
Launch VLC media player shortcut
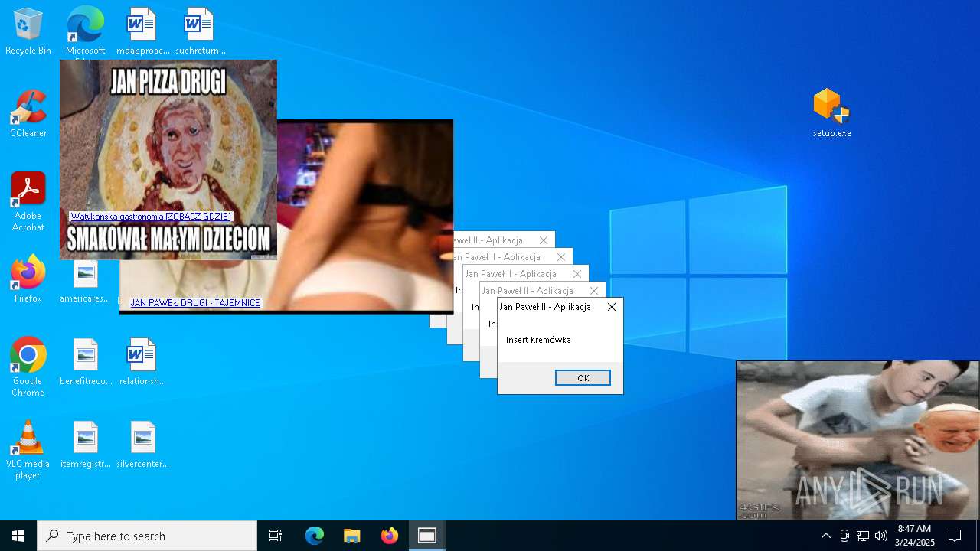(x=28, y=449)
